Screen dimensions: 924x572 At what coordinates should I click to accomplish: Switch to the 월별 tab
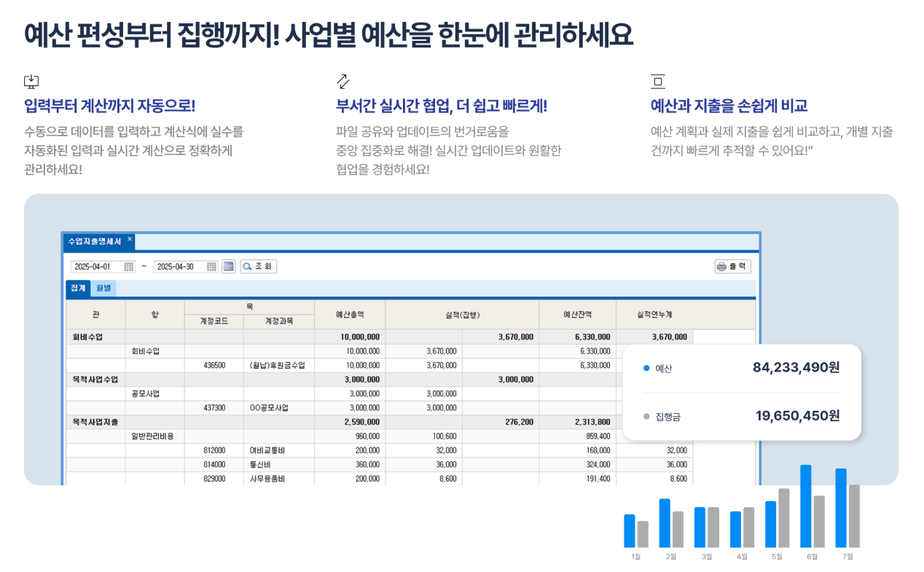[103, 289]
